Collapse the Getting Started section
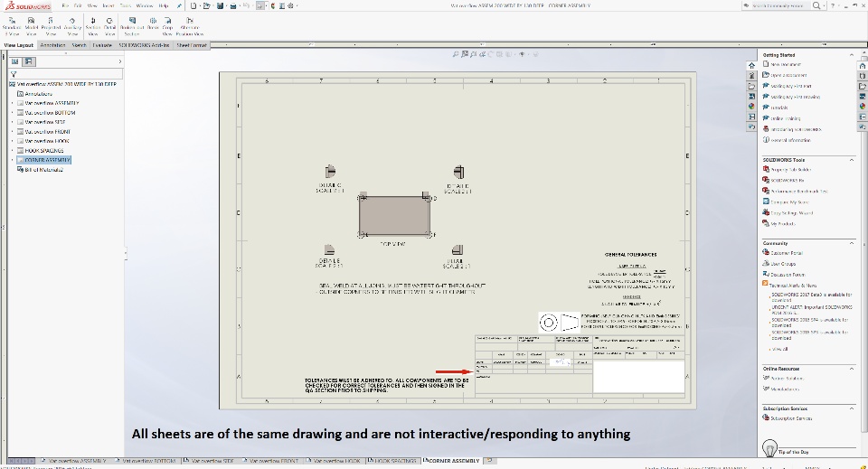Image resolution: width=868 pixels, height=469 pixels. [852, 55]
